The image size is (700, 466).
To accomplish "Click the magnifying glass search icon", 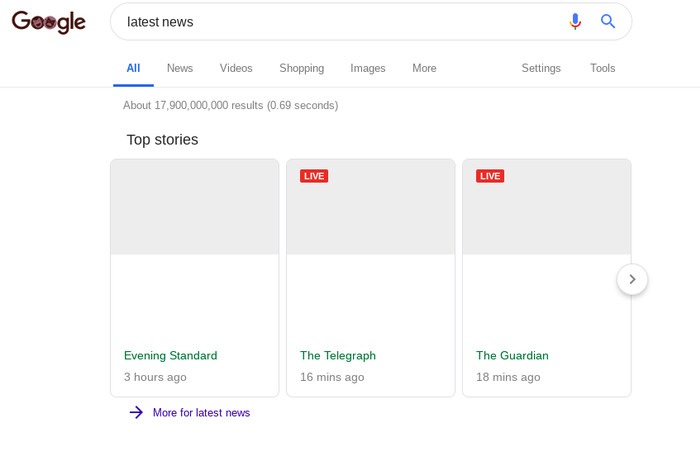I will pos(607,22).
